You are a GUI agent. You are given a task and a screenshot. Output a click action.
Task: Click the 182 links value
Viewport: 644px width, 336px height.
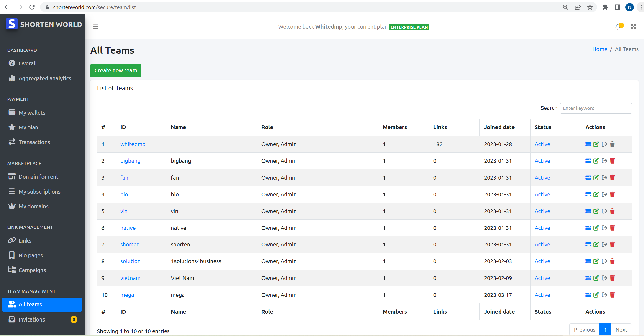[438, 144]
